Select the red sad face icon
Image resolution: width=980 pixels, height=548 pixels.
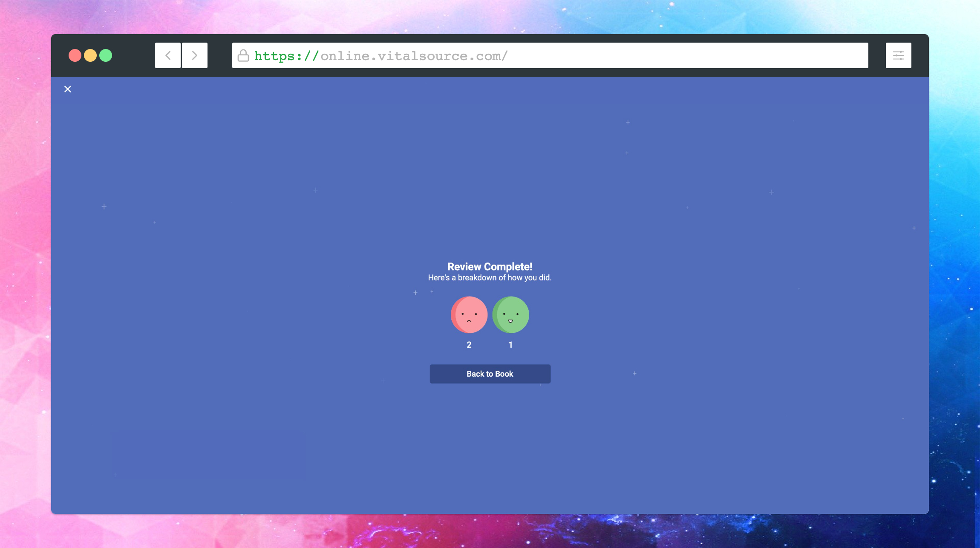[x=469, y=315]
